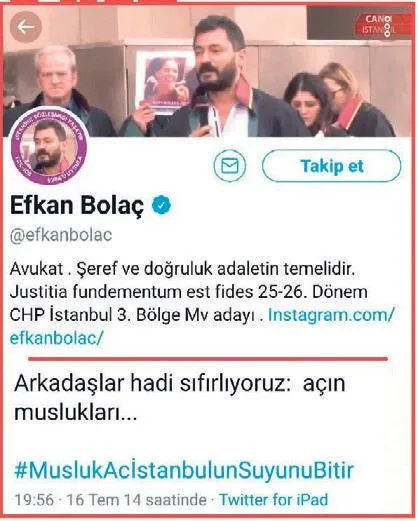Open direct message envelope icon

(x=230, y=166)
